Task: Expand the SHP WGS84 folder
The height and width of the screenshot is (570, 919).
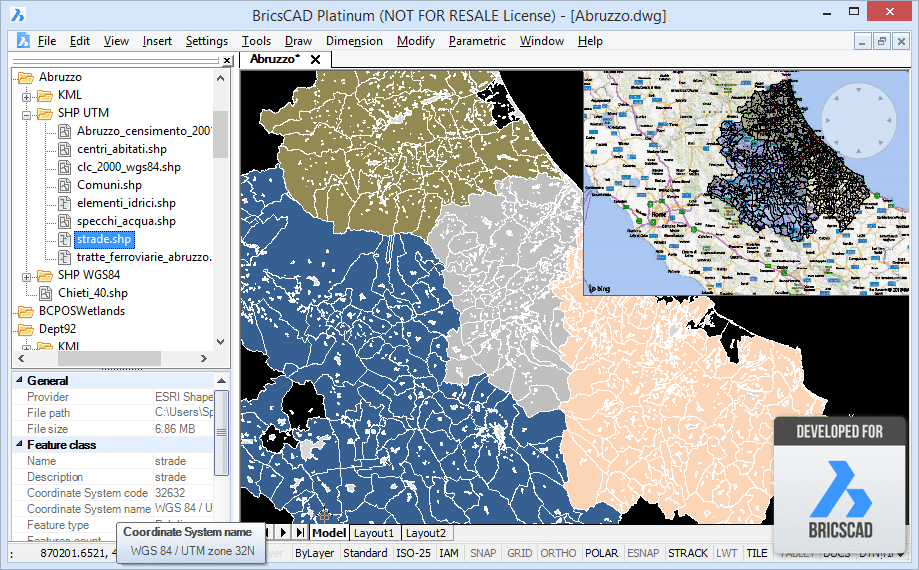Action: pos(26,277)
